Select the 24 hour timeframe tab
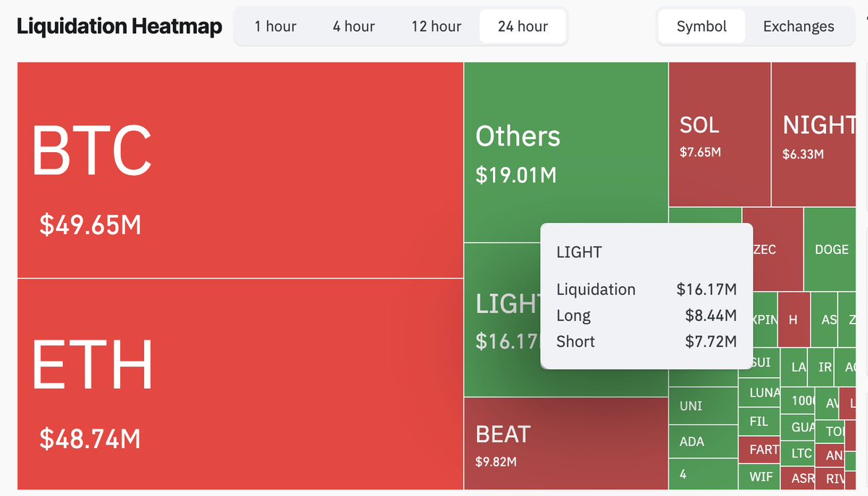The image size is (868, 496). pos(523,27)
